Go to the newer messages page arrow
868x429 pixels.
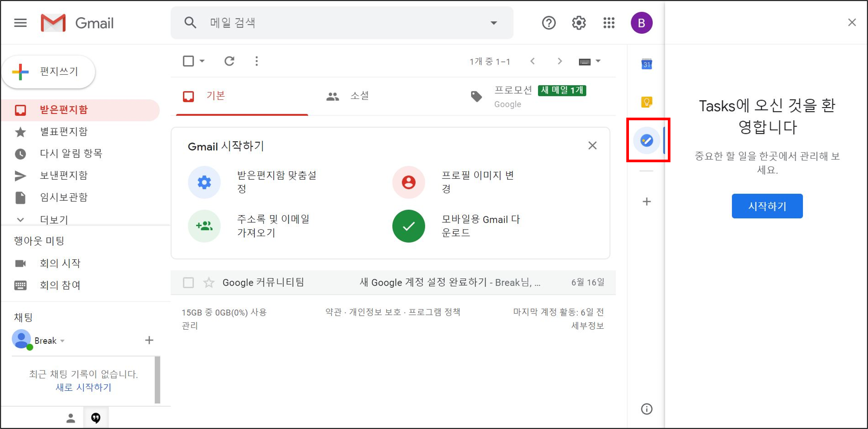click(x=532, y=61)
